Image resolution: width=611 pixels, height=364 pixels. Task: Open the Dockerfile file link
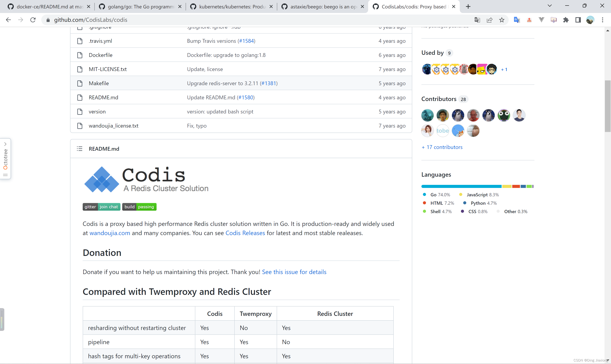(x=100, y=55)
